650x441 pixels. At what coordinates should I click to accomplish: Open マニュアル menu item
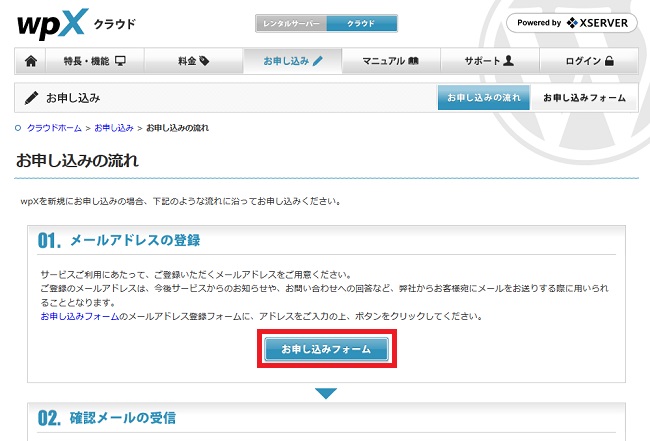click(391, 61)
